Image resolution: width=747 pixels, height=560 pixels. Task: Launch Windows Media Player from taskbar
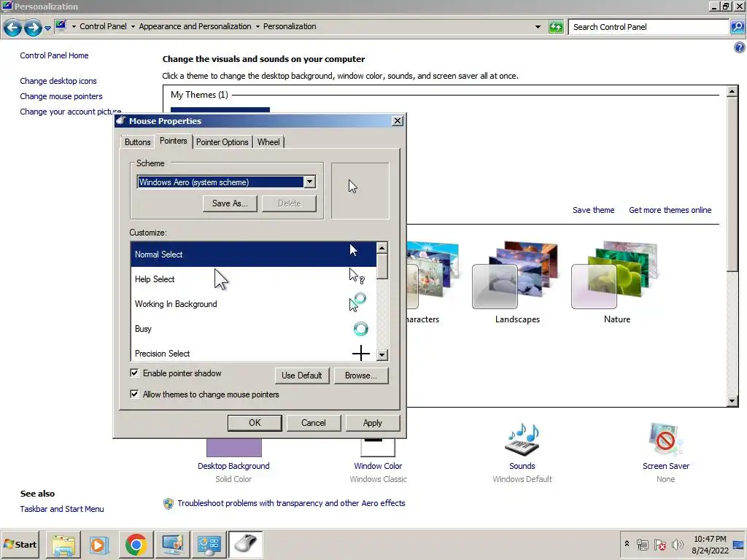(99, 544)
